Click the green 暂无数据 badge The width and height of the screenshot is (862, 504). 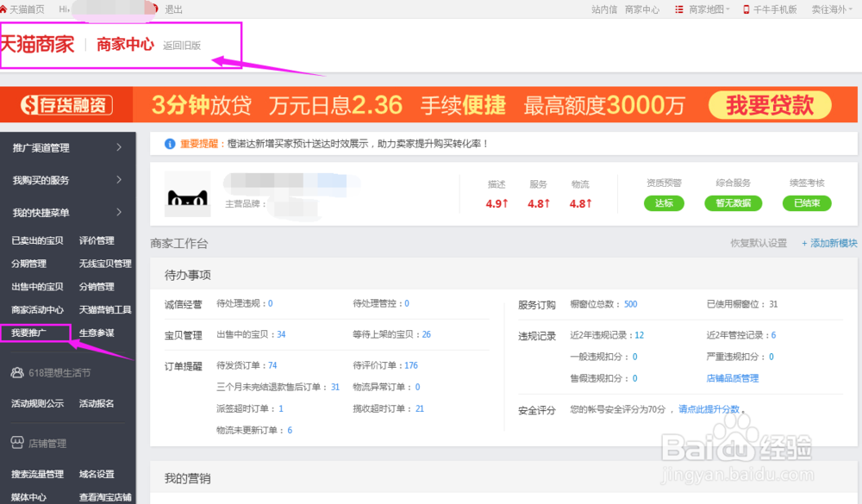click(734, 203)
